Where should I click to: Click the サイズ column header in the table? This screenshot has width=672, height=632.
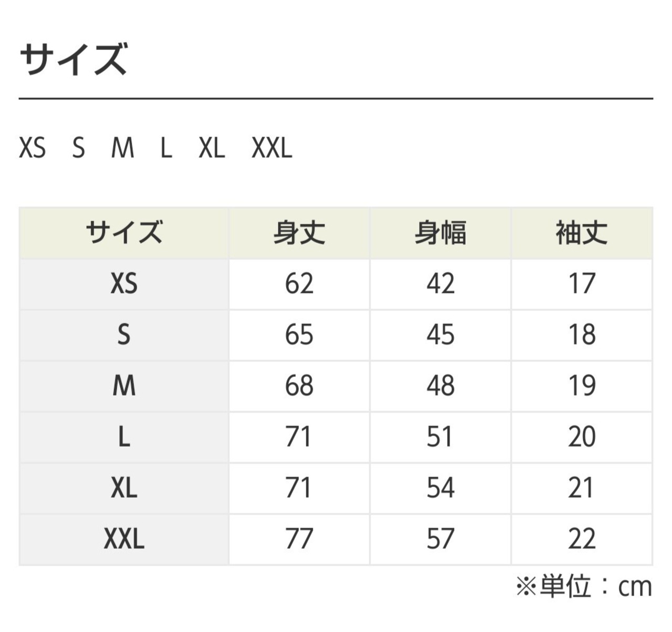click(124, 233)
